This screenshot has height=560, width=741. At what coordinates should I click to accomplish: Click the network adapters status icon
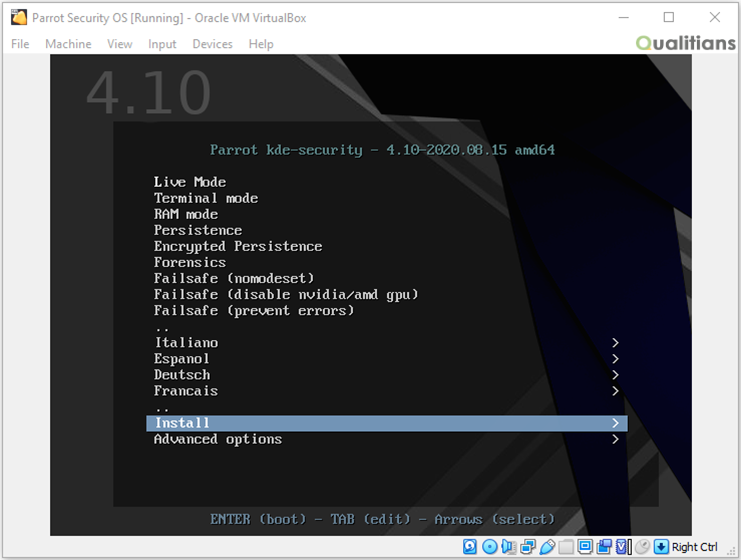pos(527,547)
